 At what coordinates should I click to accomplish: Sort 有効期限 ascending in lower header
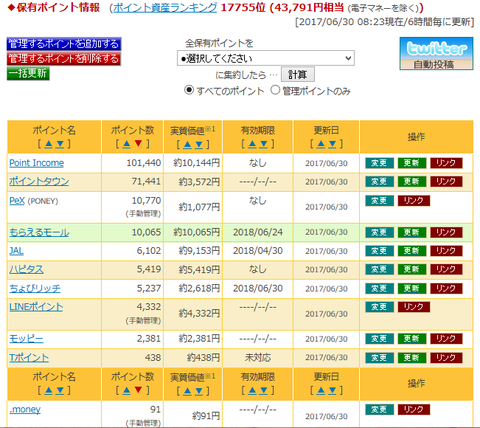pyautogui.click(x=252, y=390)
